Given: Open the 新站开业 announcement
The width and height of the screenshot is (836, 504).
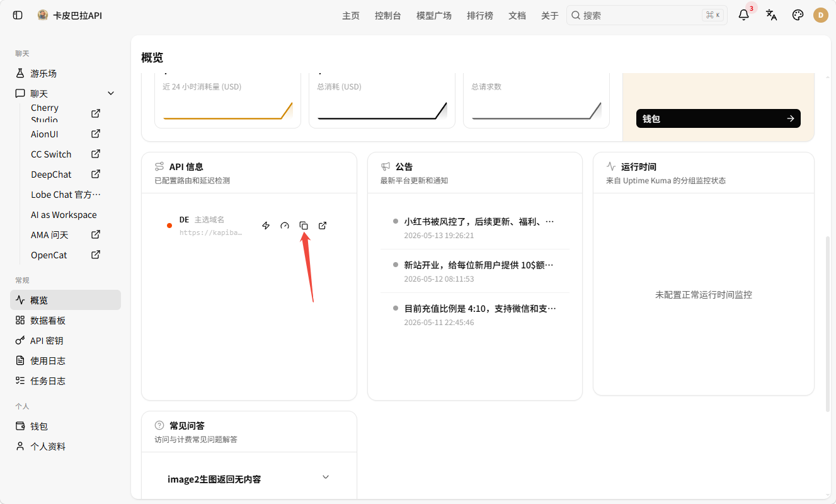Looking at the screenshot, I should click(x=474, y=271).
